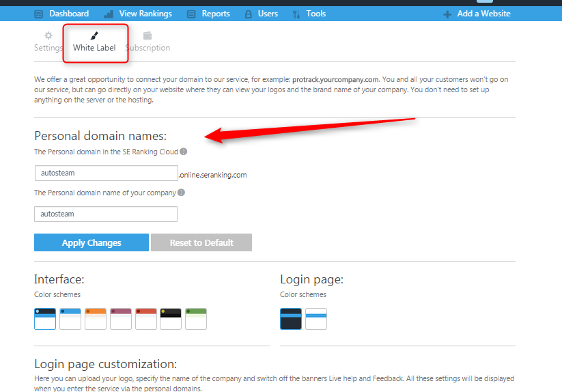The height and width of the screenshot is (392, 562).
Task: Select the White Label tab
Action: click(x=94, y=42)
